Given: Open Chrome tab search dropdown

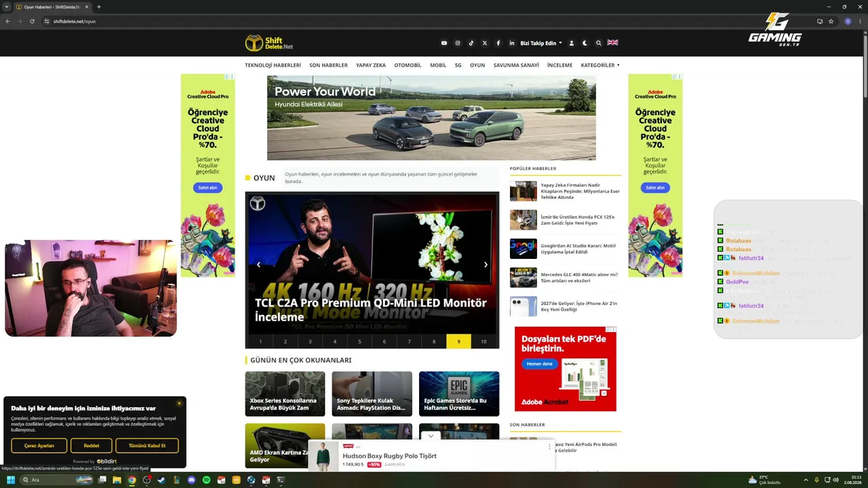Looking at the screenshot, I should click(7, 7).
